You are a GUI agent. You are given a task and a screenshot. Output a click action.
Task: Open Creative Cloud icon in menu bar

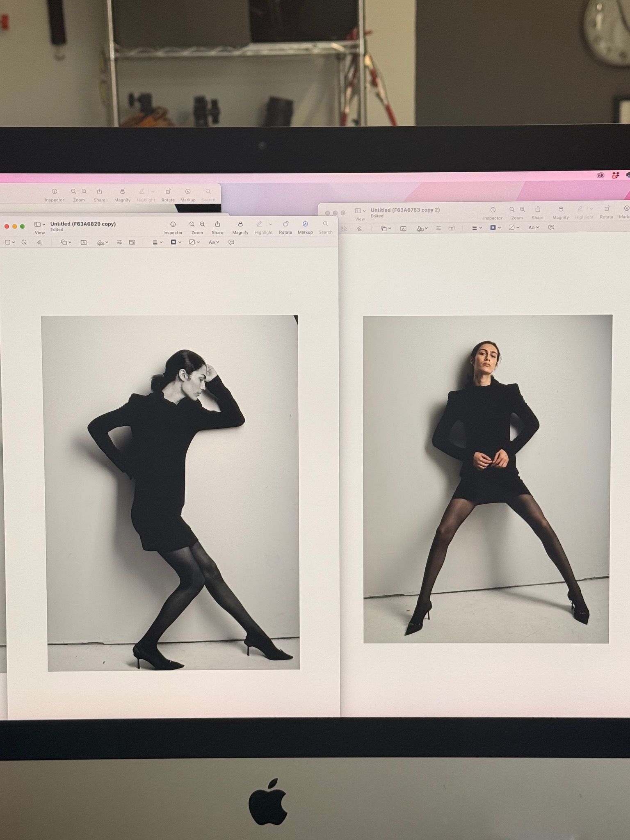tap(600, 176)
